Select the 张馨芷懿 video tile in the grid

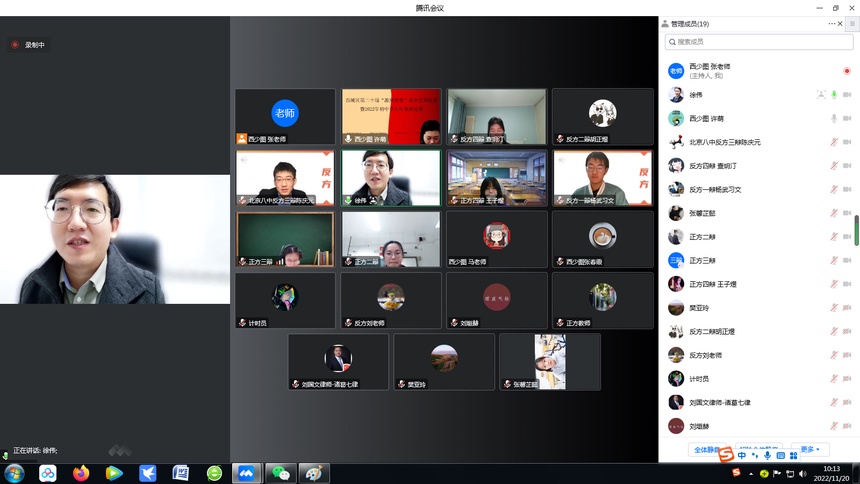(550, 362)
